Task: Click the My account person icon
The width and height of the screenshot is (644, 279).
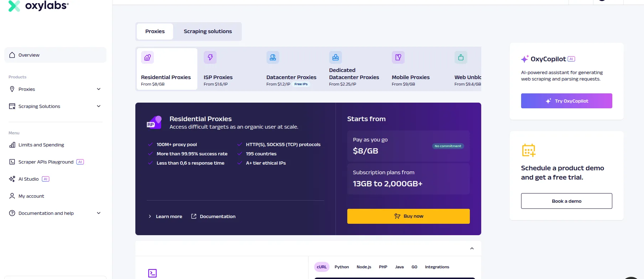Action: click(12, 196)
